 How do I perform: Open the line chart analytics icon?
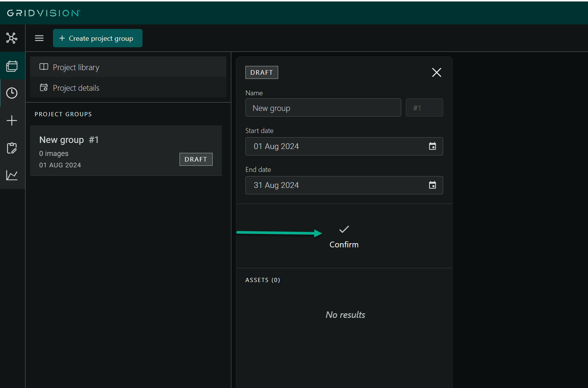[x=12, y=175]
